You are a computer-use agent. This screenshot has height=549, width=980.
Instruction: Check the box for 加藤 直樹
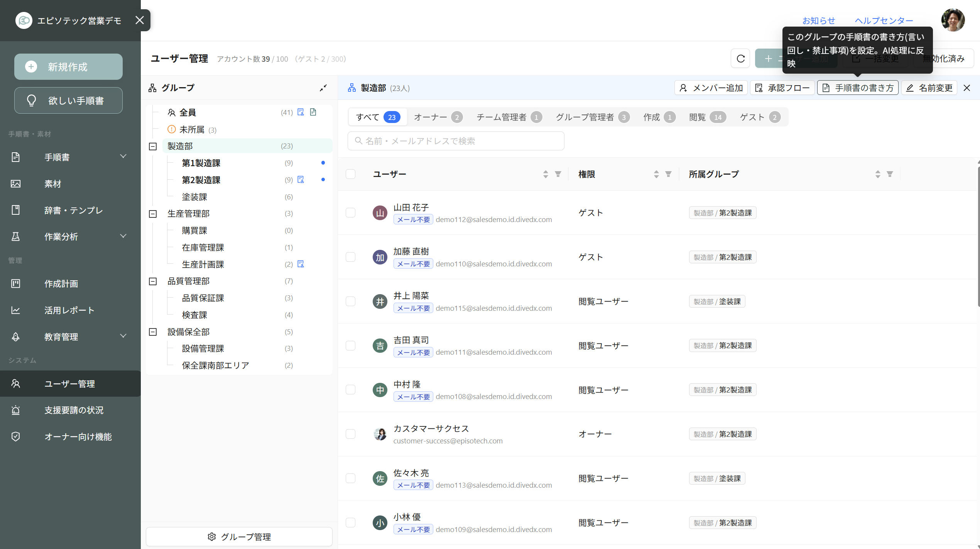pos(350,257)
